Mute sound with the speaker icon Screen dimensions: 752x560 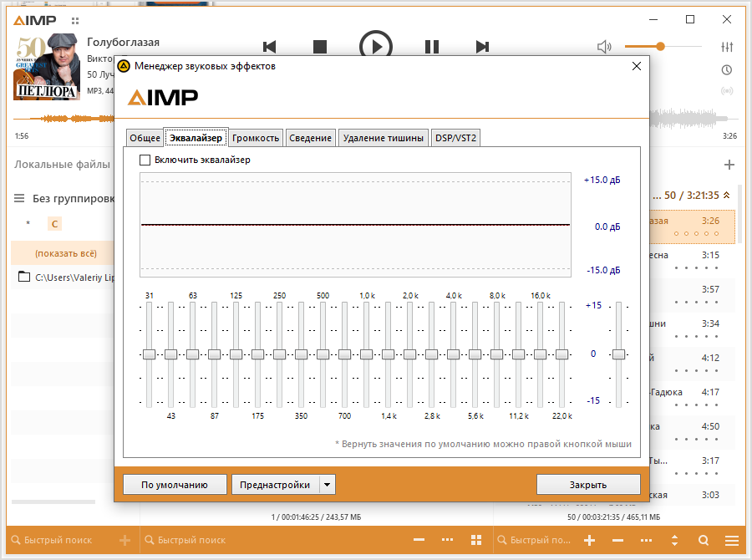(604, 47)
